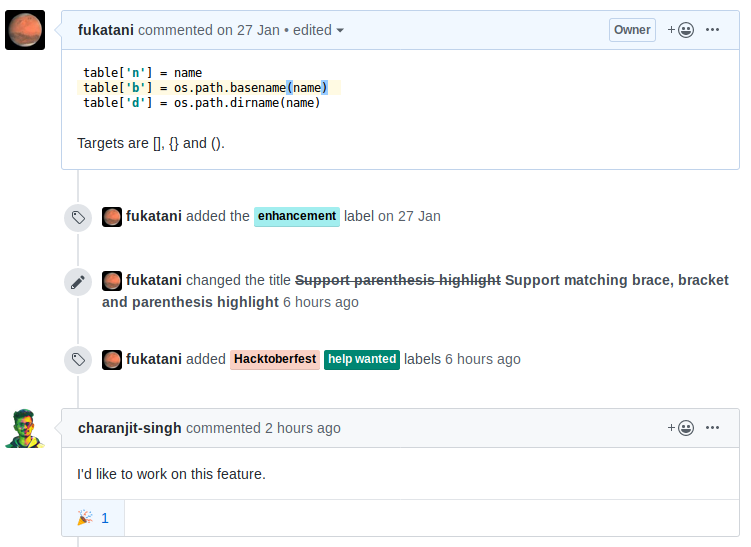Viewport: 751px width, 547px height.
Task: Click small avatar beside enhancement label event
Action: 112,216
